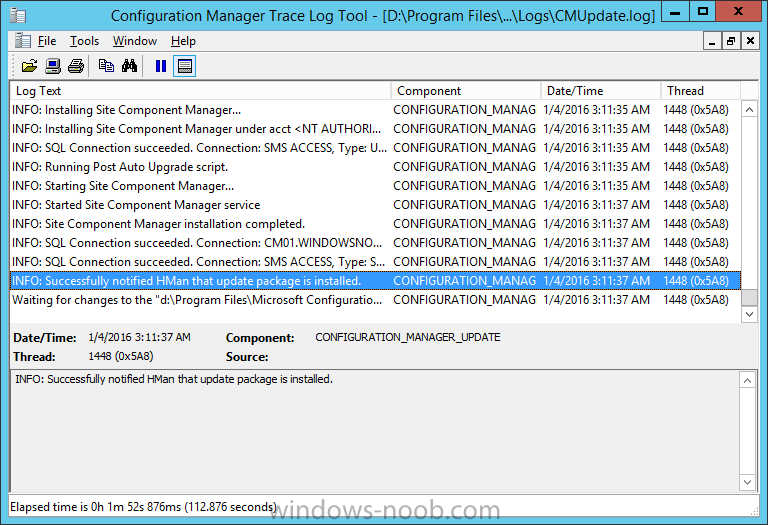Click Thread value 1448 (0x5A8) in details
The width and height of the screenshot is (768, 525).
point(120,357)
